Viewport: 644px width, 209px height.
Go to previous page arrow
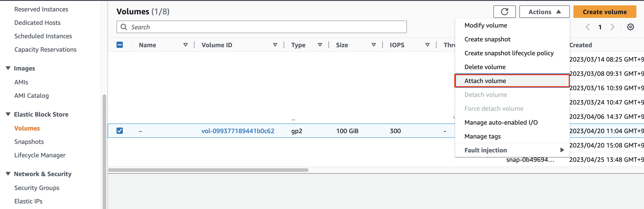coord(588,27)
